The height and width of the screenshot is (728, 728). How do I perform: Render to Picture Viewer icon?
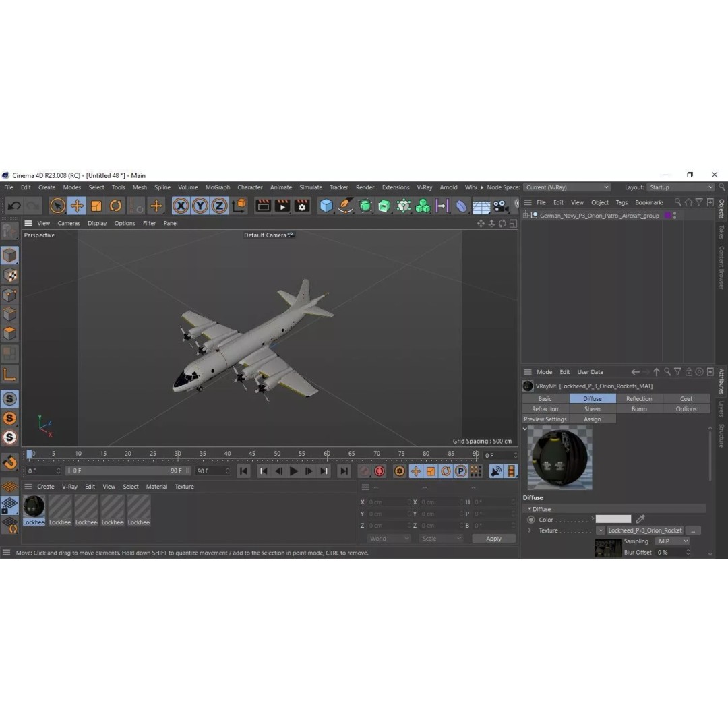click(x=282, y=206)
